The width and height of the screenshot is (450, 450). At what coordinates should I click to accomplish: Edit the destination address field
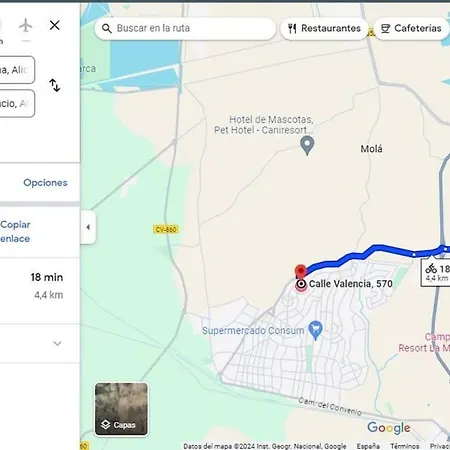(x=17, y=104)
